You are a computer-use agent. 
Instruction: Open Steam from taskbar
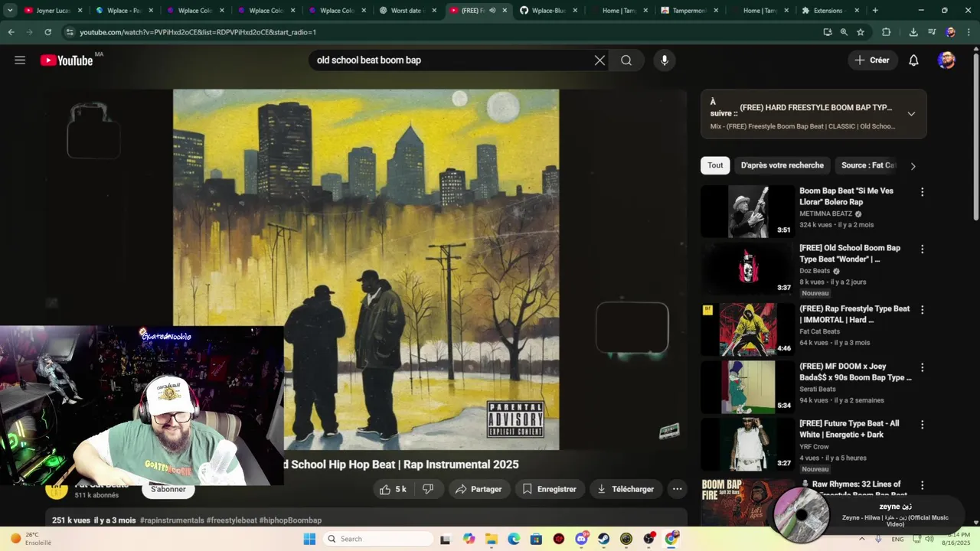pyautogui.click(x=604, y=539)
